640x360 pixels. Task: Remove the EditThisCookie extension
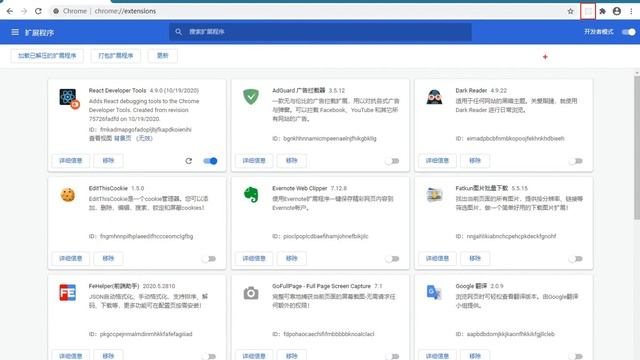(108, 258)
